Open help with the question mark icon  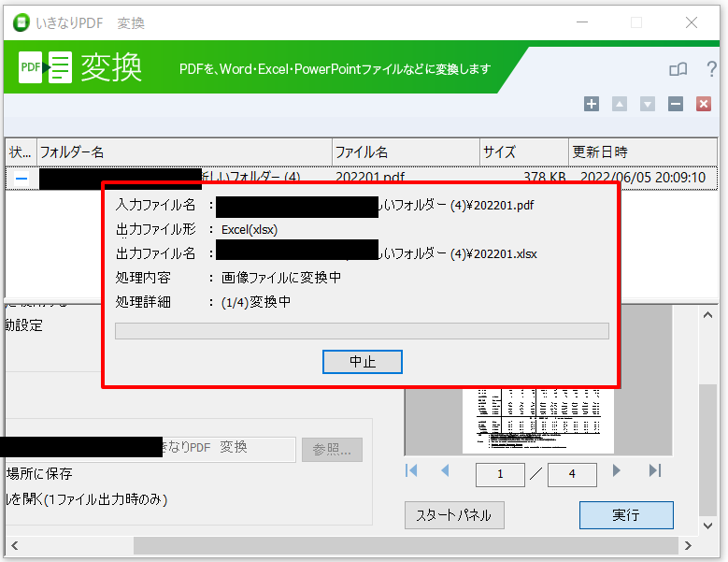711,69
